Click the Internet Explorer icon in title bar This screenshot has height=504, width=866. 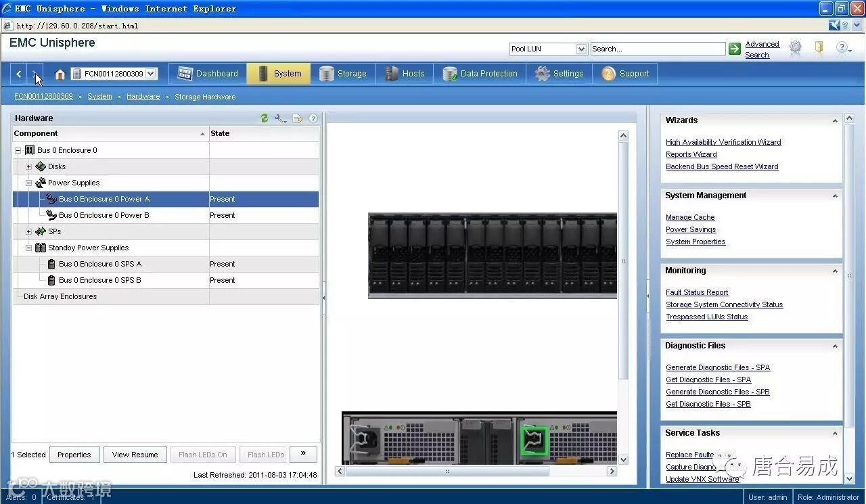click(x=7, y=9)
